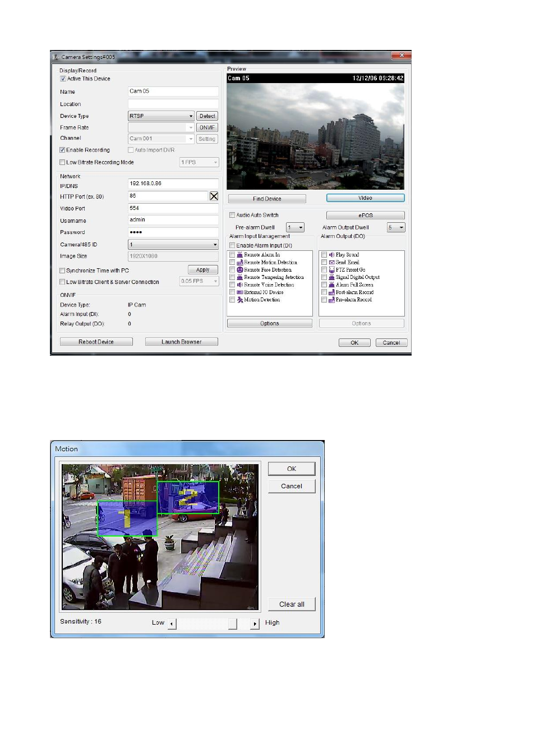Click the Send Email envelope icon
This screenshot has height=756, width=535.
pyautogui.click(x=331, y=262)
